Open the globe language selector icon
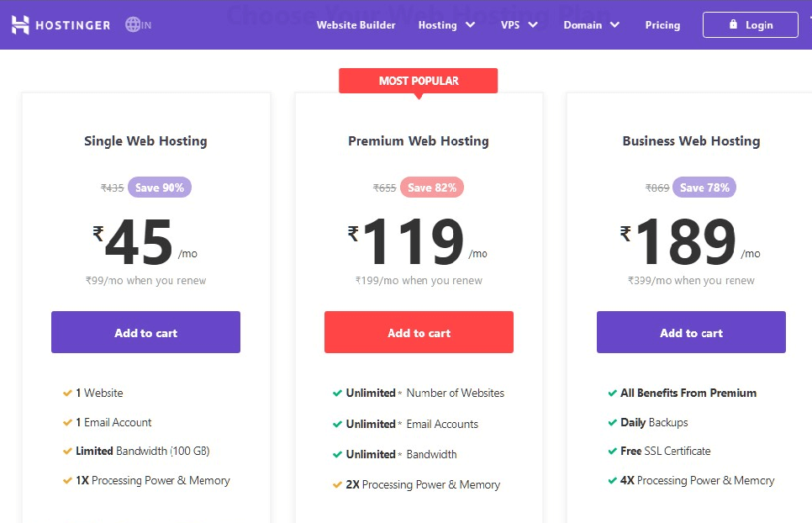Viewport: 812px width, 523px height. tap(133, 24)
